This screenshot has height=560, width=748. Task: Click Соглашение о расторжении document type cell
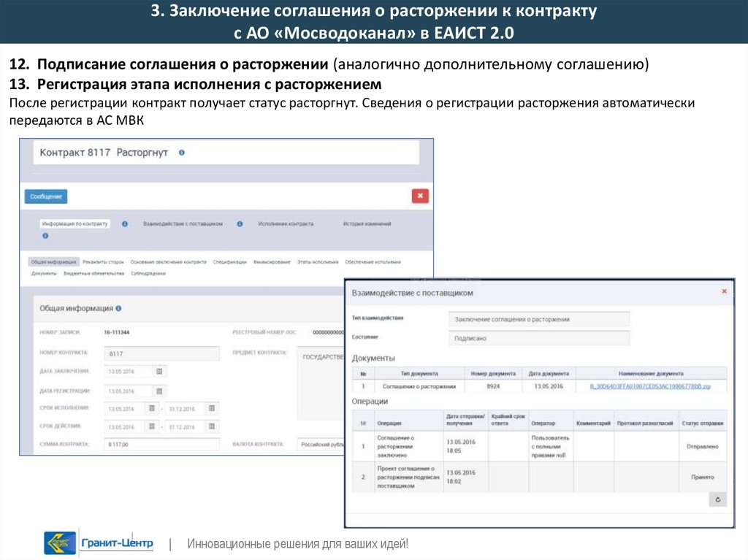click(419, 386)
